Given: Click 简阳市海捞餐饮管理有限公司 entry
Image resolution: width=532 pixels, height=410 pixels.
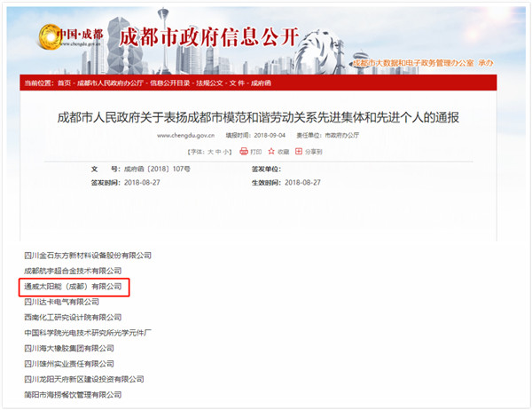Looking at the screenshot, I should 74,394.
